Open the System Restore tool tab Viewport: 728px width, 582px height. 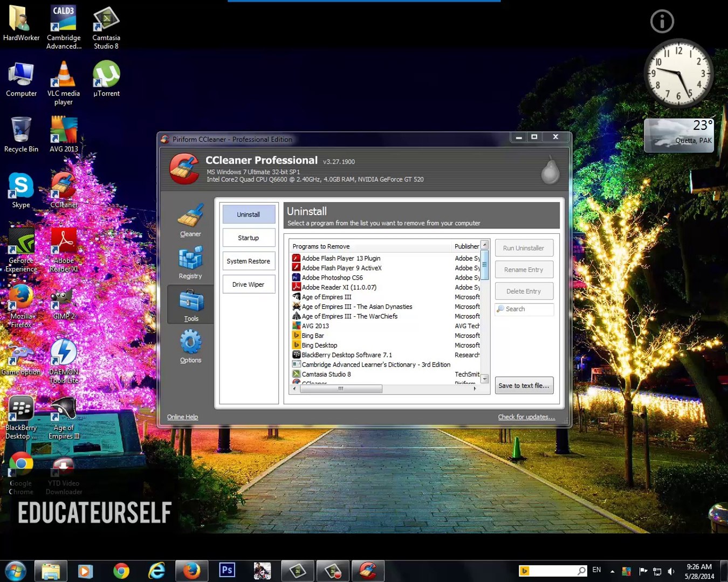[249, 261]
